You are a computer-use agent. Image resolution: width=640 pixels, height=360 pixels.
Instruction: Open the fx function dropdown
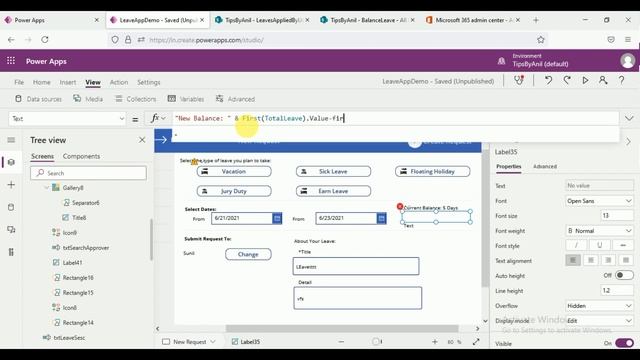(x=158, y=118)
